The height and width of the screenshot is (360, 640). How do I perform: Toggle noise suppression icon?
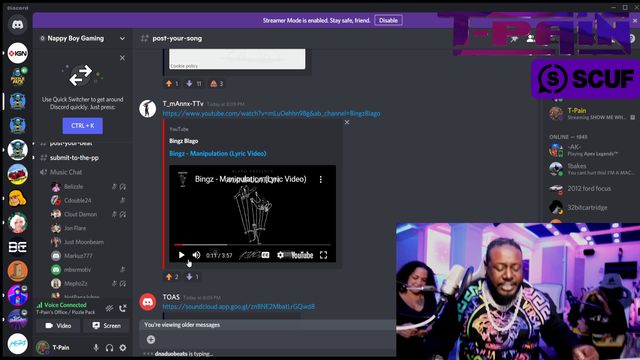point(109,308)
